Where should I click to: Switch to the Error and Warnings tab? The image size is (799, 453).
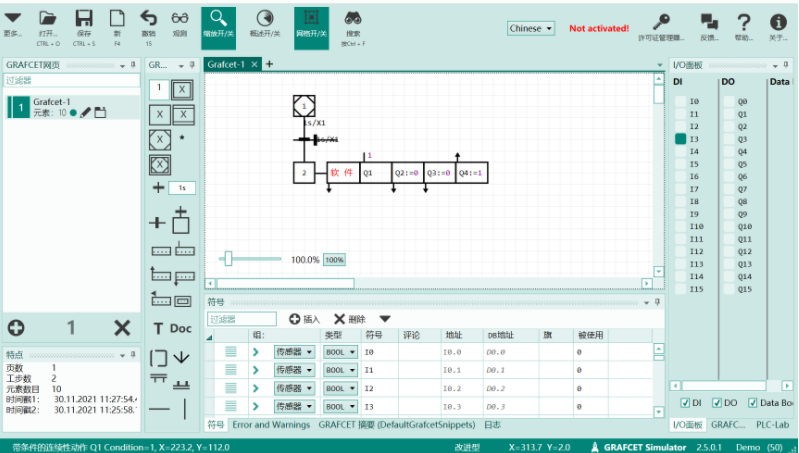271,424
